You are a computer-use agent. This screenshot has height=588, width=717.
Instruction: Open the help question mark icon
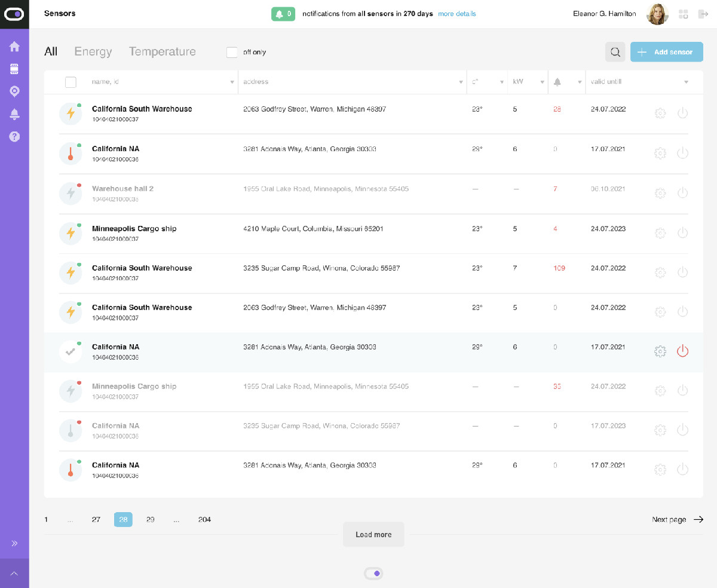14,136
